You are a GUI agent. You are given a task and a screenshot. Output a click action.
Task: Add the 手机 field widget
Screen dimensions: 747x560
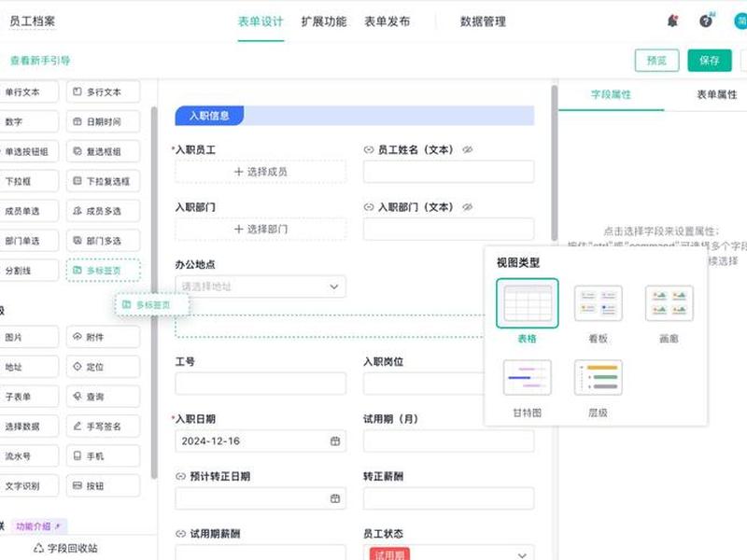click(104, 456)
